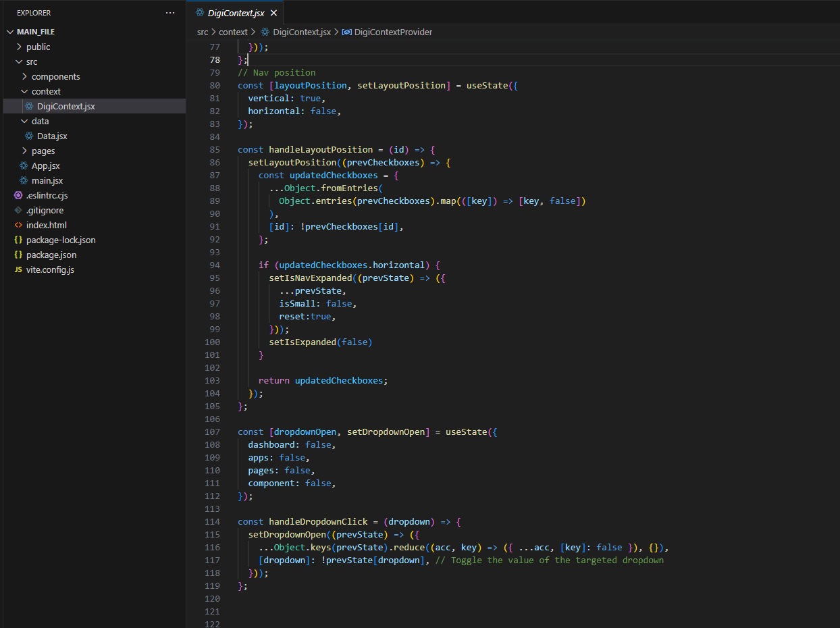Screen dimensions: 840x628
Task: Expand the components folder
Action: [24, 76]
